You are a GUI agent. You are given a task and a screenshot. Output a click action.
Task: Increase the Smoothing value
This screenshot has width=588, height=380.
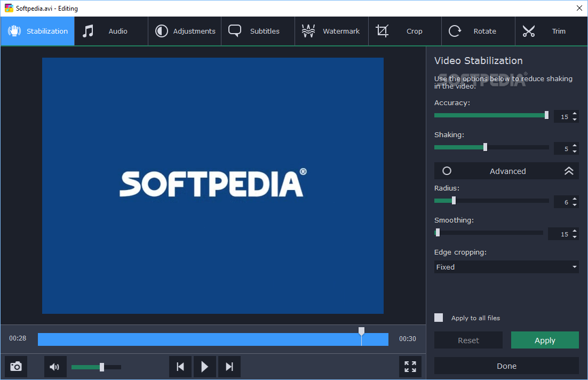click(x=575, y=231)
